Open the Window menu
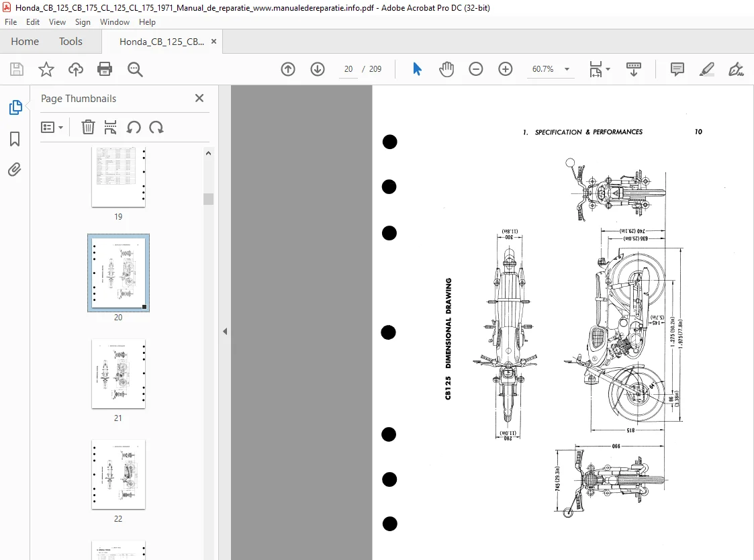This screenshot has height=560, width=754. 114,22
